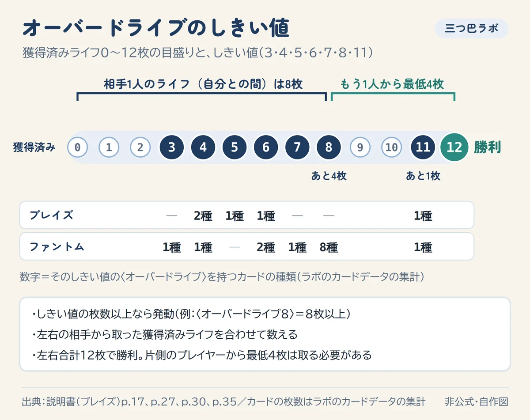Click the 2種 cell in the ファントム row
The image size is (530, 420).
(266, 248)
